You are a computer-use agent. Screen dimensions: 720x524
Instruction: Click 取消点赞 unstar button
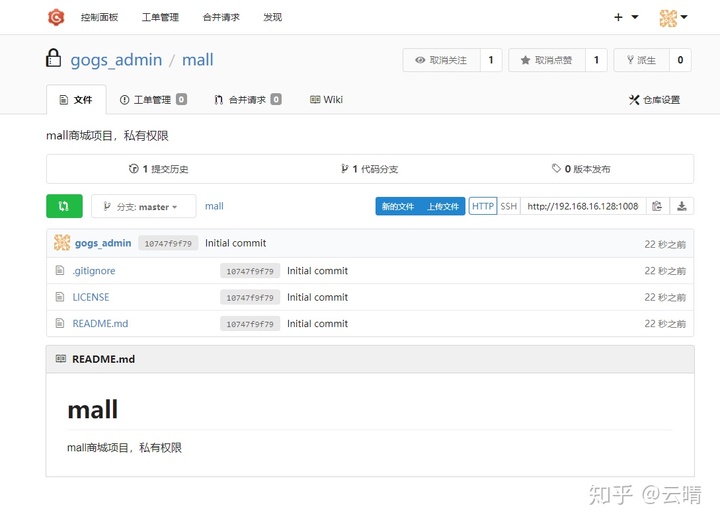point(547,60)
